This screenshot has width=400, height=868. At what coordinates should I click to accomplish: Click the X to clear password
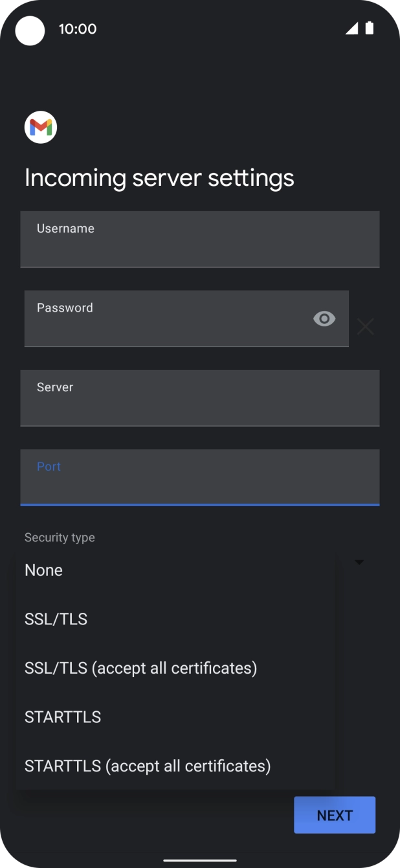[365, 326]
